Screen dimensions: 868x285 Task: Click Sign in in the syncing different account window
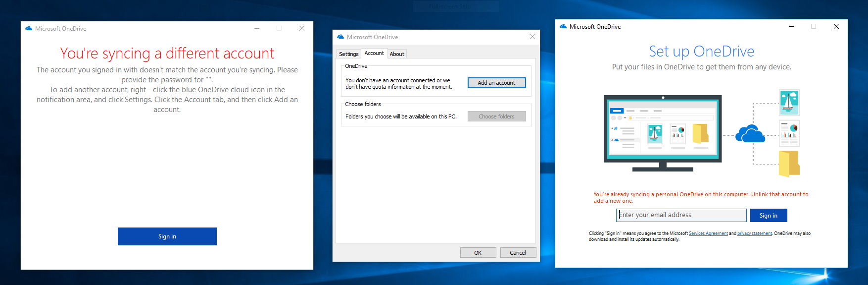[167, 236]
